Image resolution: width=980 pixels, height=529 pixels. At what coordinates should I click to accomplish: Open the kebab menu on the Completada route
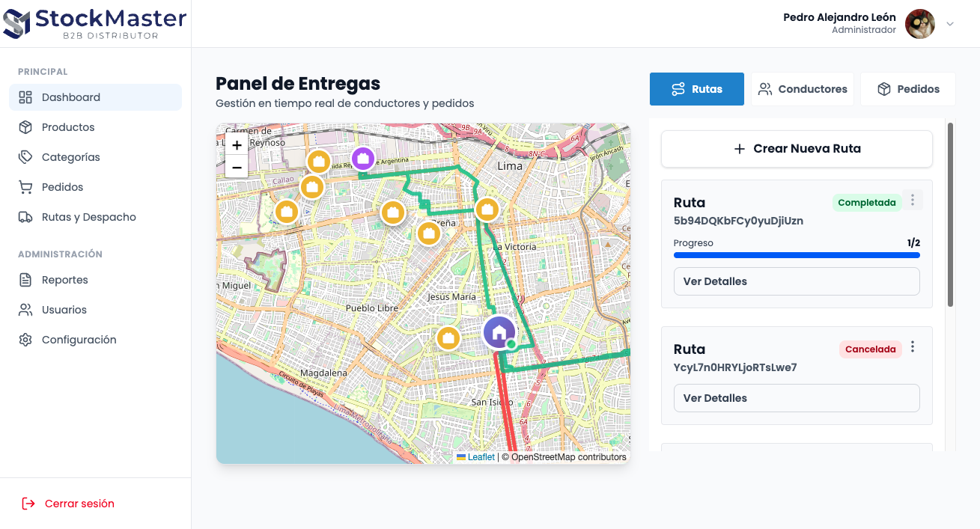913,200
